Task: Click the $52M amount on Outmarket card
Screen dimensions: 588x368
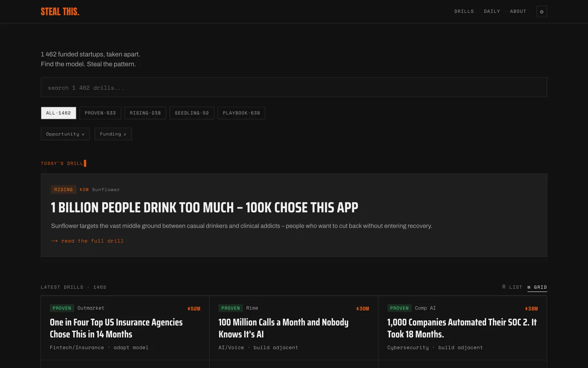Action: point(194,309)
